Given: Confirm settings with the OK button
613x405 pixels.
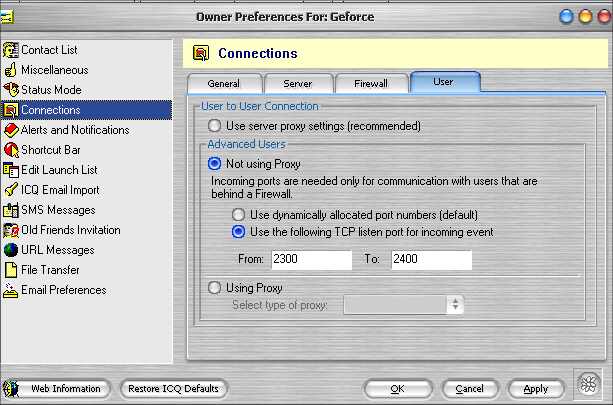Looking at the screenshot, I should pos(398,389).
